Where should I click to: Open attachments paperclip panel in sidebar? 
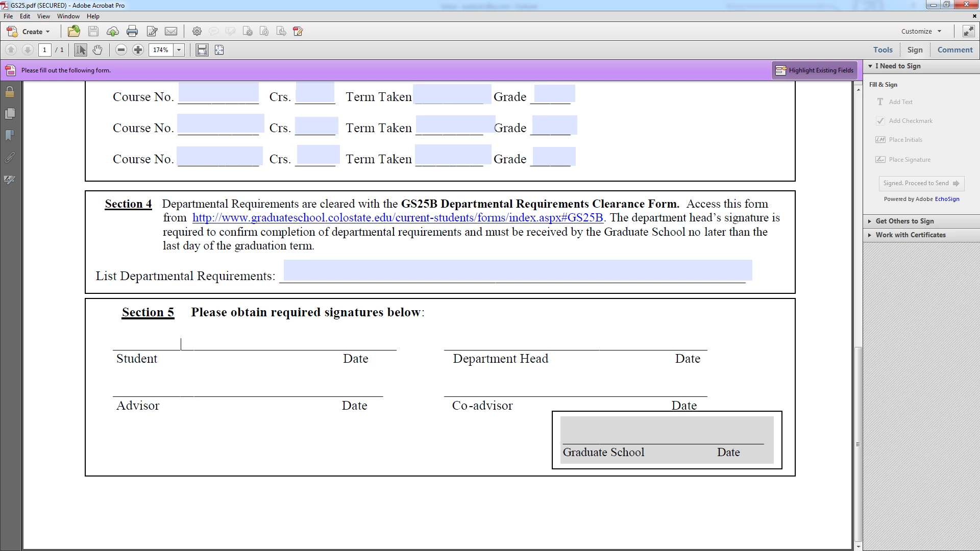(x=10, y=158)
